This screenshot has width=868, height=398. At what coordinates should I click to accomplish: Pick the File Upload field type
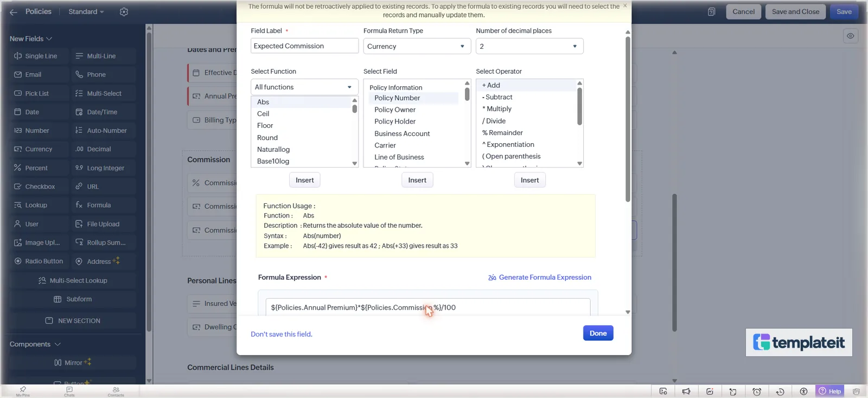click(x=104, y=224)
